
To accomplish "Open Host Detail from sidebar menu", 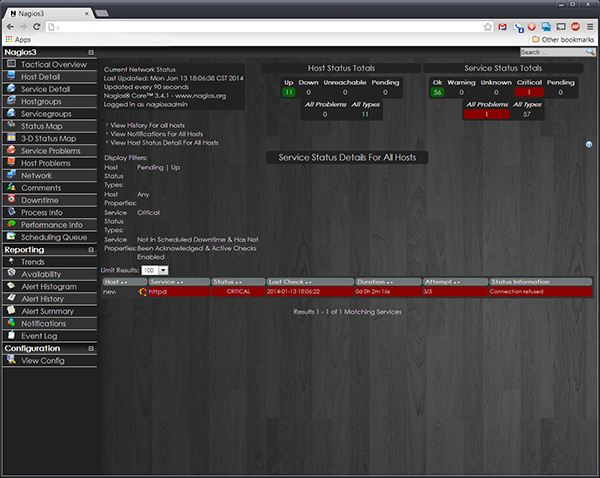I will pos(41,77).
